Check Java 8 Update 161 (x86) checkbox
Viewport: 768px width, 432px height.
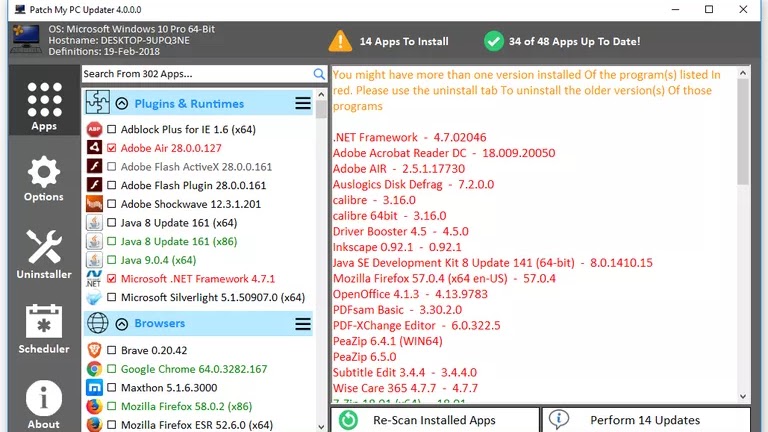coord(112,241)
